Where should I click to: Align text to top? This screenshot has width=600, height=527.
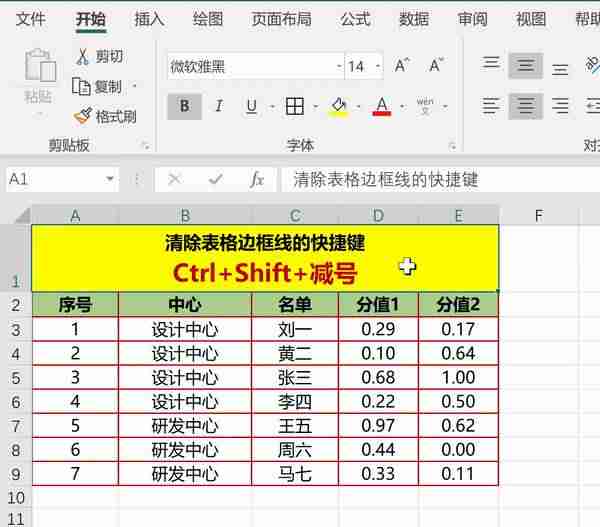click(491, 62)
